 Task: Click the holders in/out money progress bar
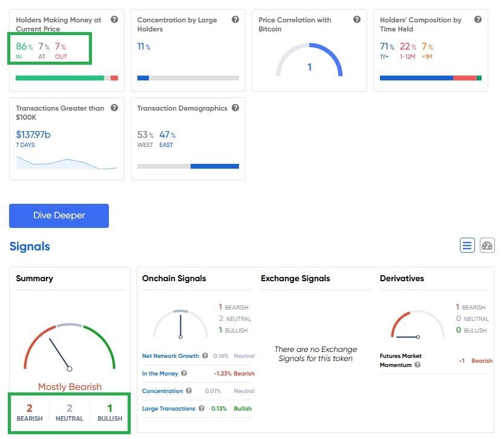67,78
